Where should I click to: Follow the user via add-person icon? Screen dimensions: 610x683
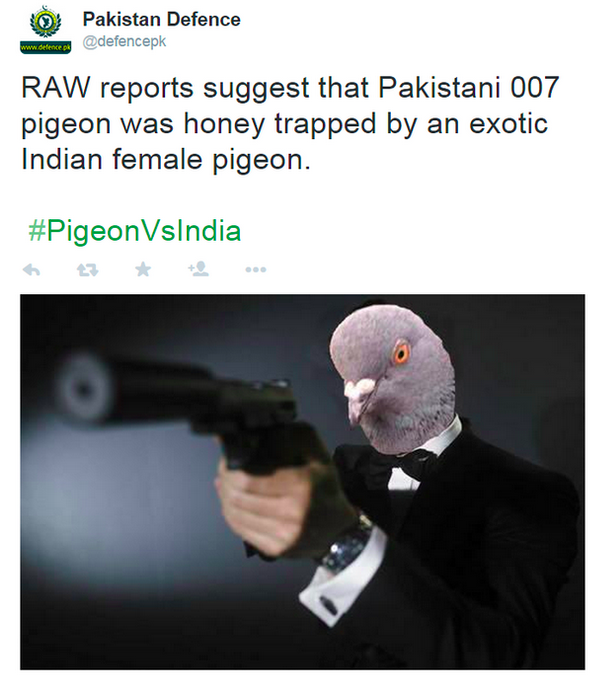[x=198, y=269]
